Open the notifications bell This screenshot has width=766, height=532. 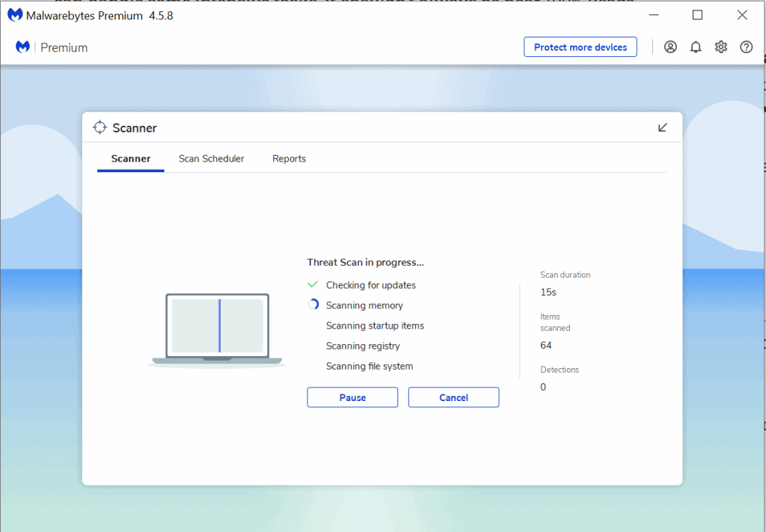[x=696, y=47]
